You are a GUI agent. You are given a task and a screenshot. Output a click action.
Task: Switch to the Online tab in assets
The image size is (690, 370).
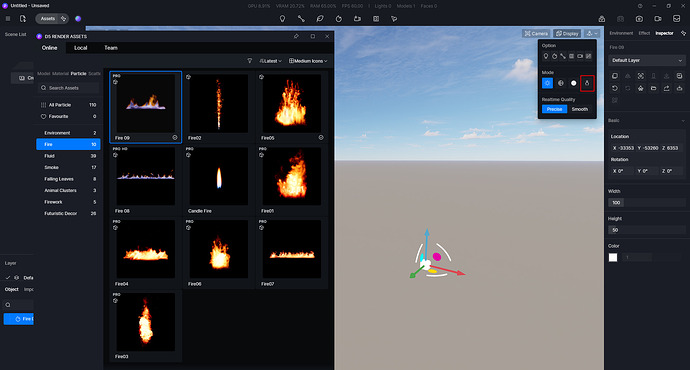[49, 48]
